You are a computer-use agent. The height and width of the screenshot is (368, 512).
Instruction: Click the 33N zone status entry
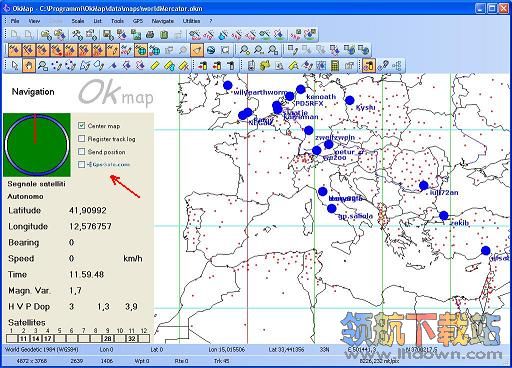324,349
